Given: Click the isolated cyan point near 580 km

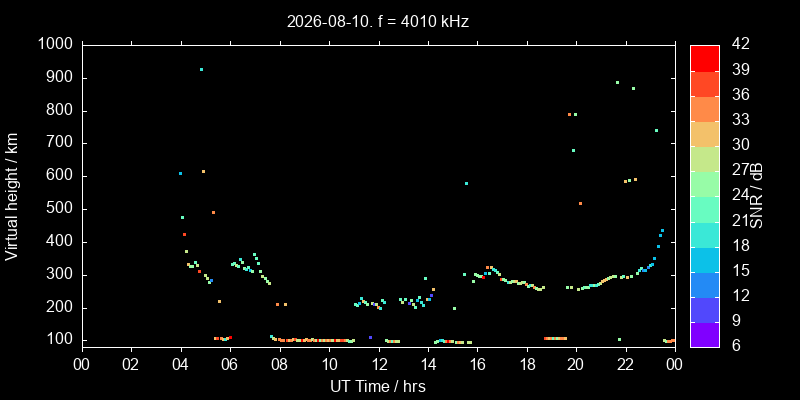Looking at the screenshot, I should (x=466, y=183).
